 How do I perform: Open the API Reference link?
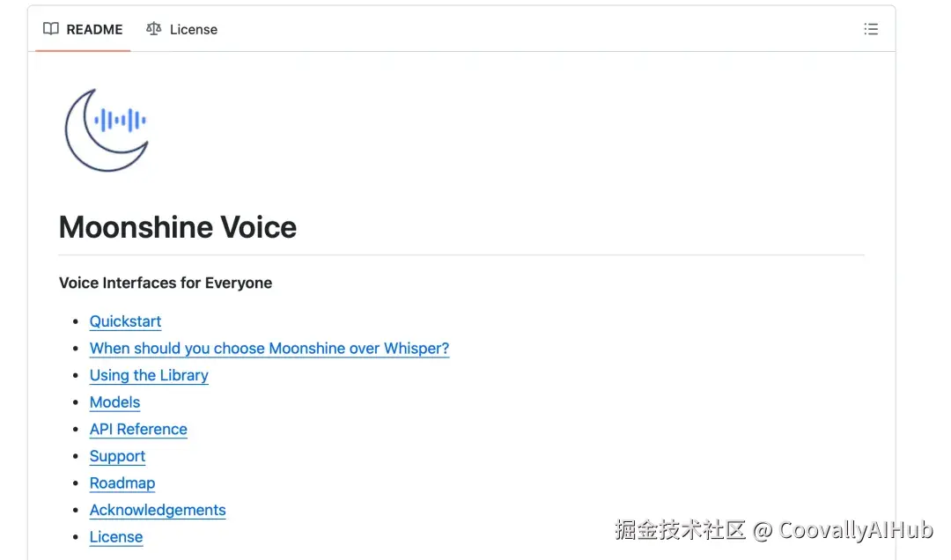click(x=138, y=430)
